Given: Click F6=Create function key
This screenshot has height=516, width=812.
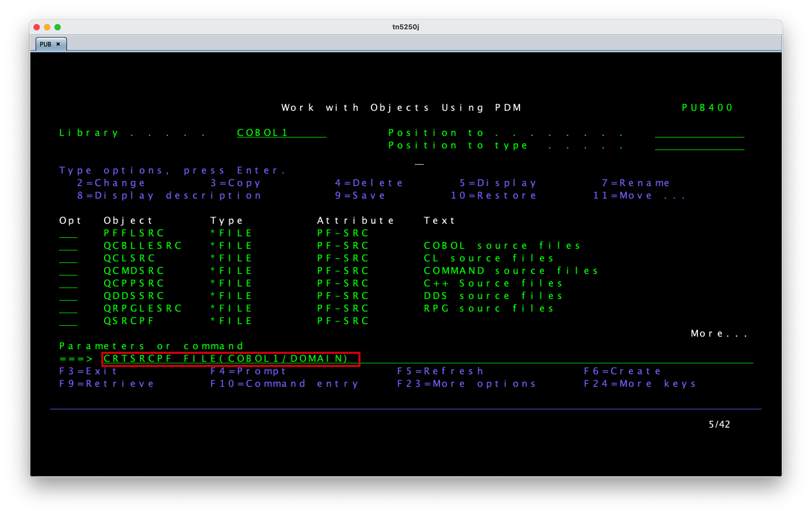Looking at the screenshot, I should [623, 371].
